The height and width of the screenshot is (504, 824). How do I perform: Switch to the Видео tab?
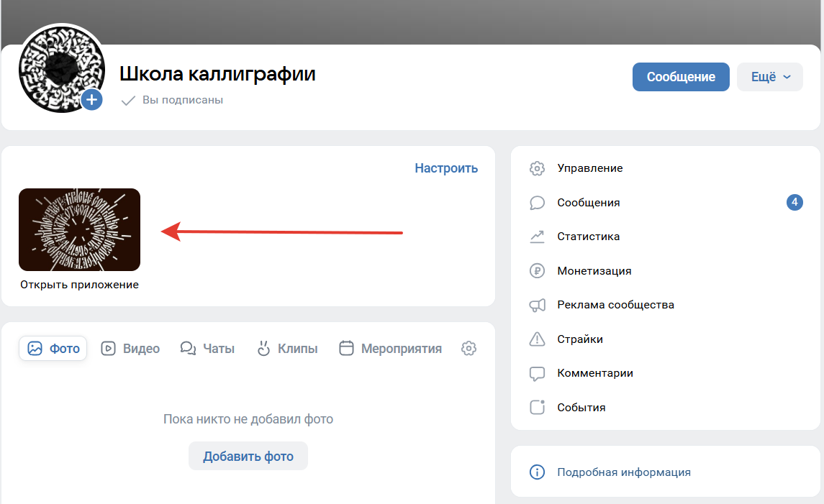pos(130,348)
